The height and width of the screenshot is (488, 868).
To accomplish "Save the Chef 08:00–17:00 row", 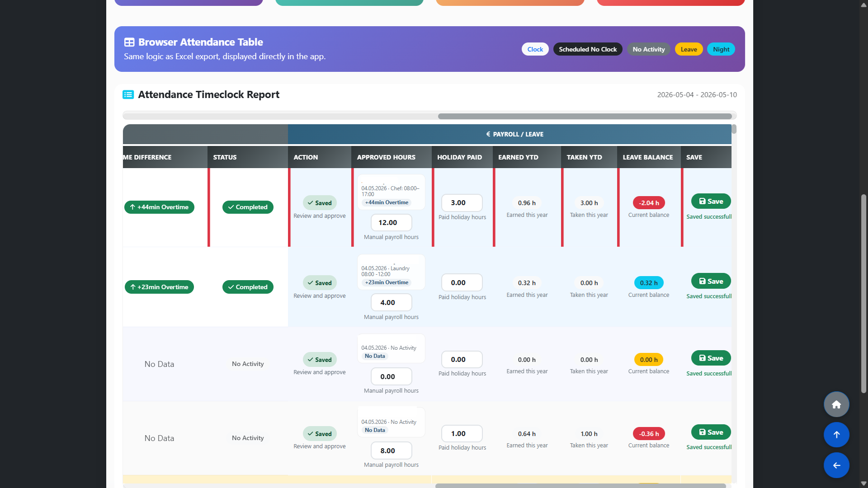I will (711, 202).
